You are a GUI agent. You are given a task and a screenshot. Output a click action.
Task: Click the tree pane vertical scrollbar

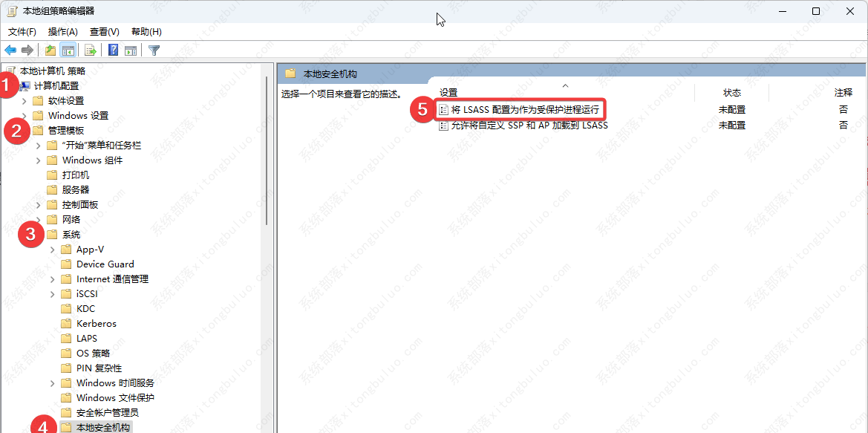267,149
